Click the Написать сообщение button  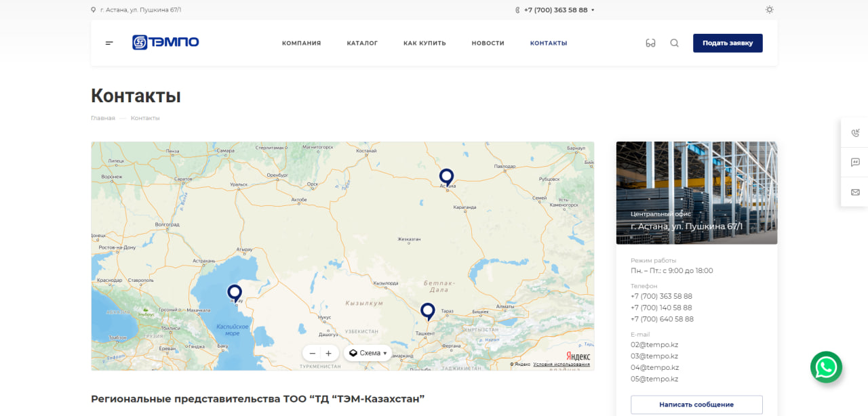(x=696, y=404)
